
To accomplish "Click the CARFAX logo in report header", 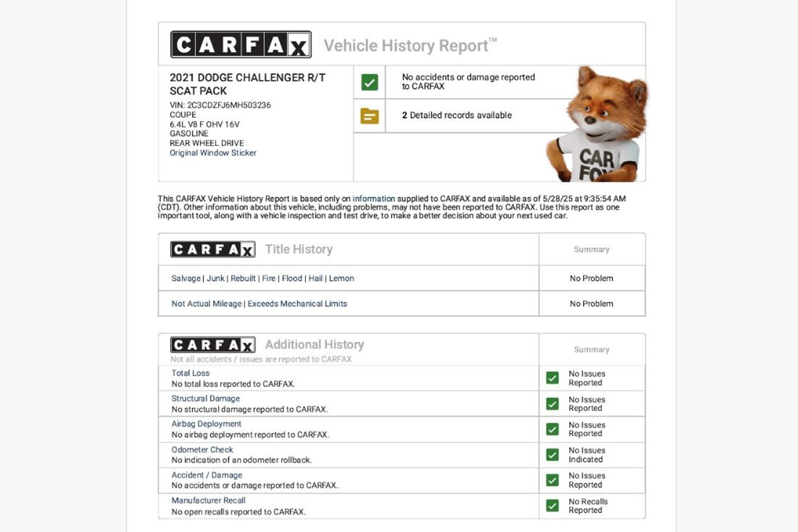I will (x=241, y=44).
